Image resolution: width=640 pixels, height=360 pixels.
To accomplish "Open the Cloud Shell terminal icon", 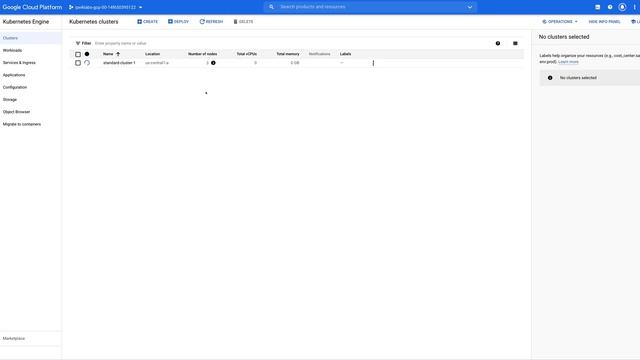I will [598, 7].
